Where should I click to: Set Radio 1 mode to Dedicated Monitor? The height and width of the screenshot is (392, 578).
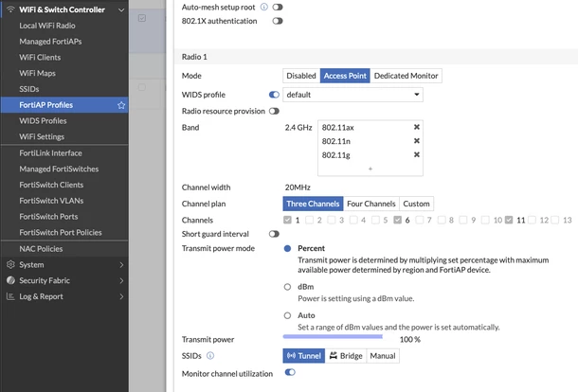click(406, 76)
